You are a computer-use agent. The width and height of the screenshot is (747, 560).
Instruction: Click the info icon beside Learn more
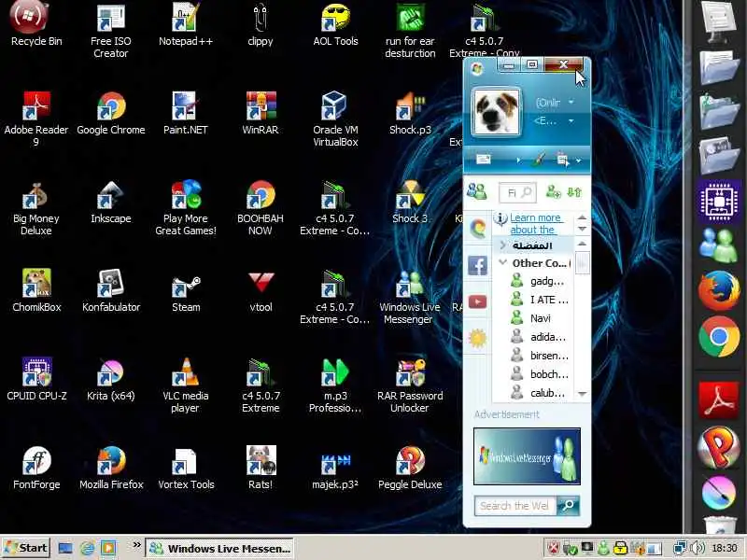tap(500, 218)
